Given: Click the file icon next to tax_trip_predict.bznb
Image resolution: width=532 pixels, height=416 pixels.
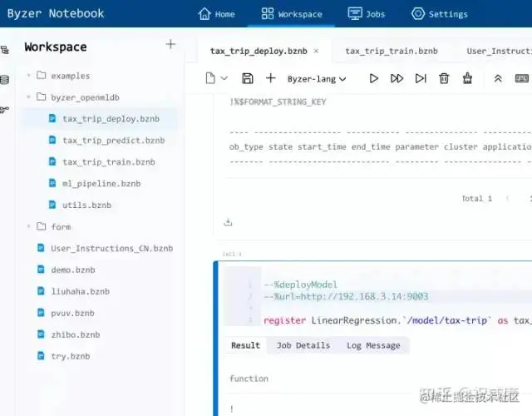Looking at the screenshot, I should tap(52, 141).
